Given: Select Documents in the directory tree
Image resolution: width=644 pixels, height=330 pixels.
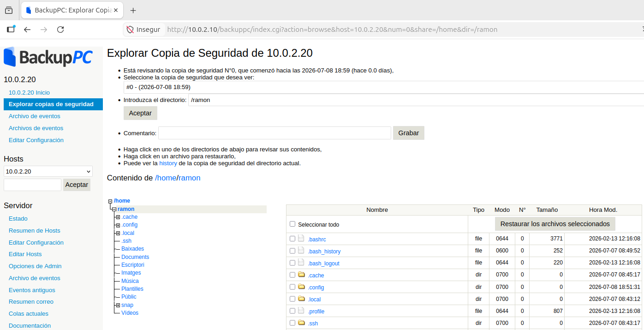Looking at the screenshot, I should tap(135, 257).
